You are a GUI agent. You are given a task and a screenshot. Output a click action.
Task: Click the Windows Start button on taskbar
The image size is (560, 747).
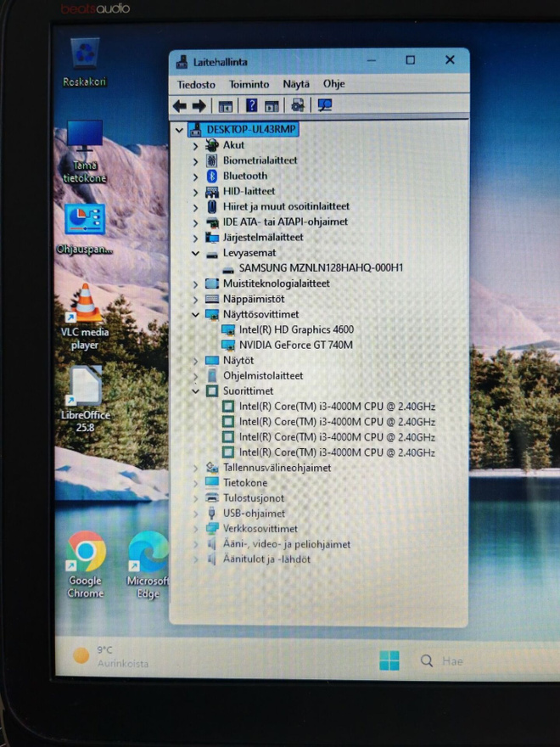389,660
